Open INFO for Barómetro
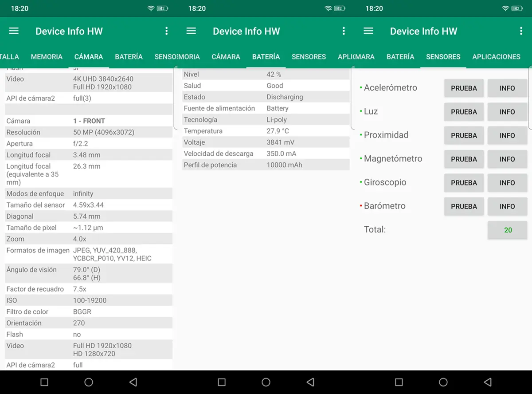The height and width of the screenshot is (394, 532). (x=507, y=206)
